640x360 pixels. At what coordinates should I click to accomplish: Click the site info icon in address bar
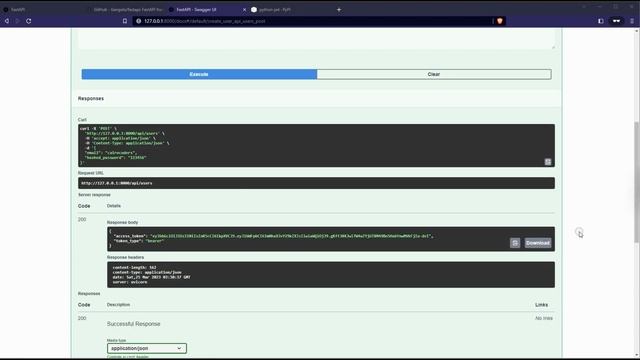[138, 21]
